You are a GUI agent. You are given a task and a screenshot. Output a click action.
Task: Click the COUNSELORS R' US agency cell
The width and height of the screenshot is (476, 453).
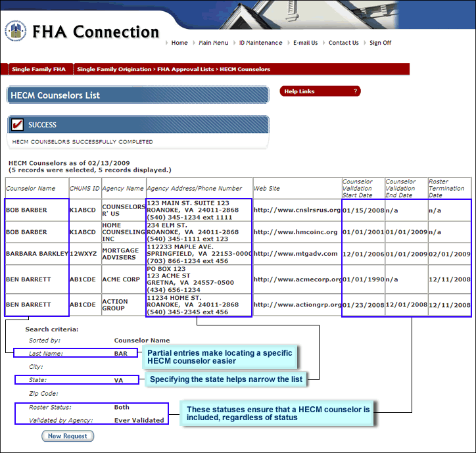pos(124,210)
